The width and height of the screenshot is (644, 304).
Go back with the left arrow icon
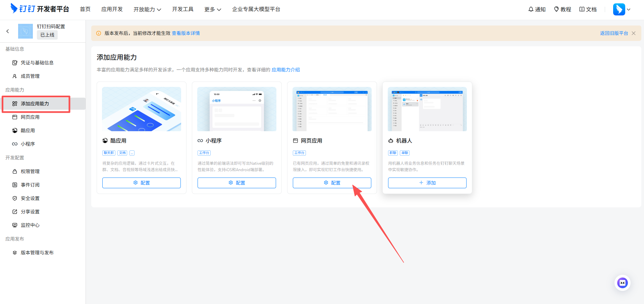tap(8, 31)
